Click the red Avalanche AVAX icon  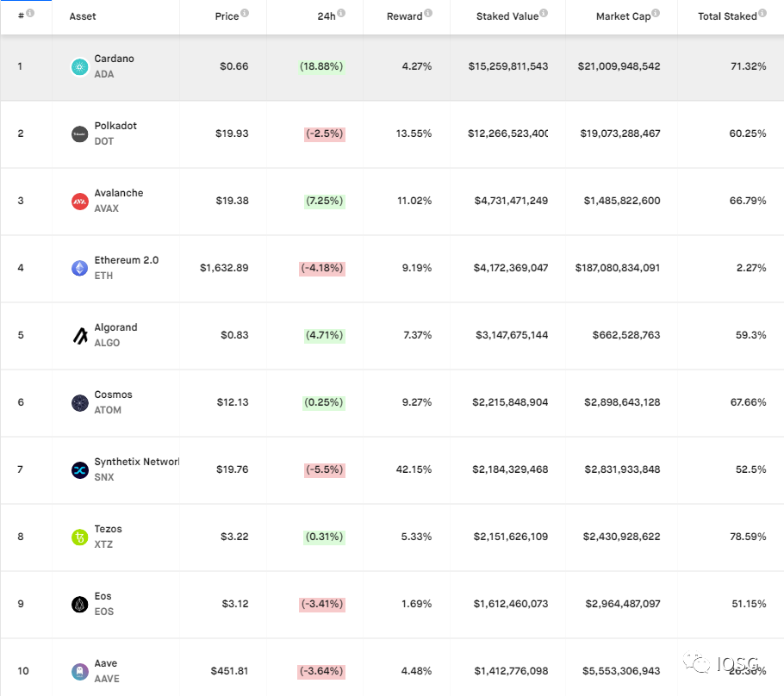click(x=79, y=202)
